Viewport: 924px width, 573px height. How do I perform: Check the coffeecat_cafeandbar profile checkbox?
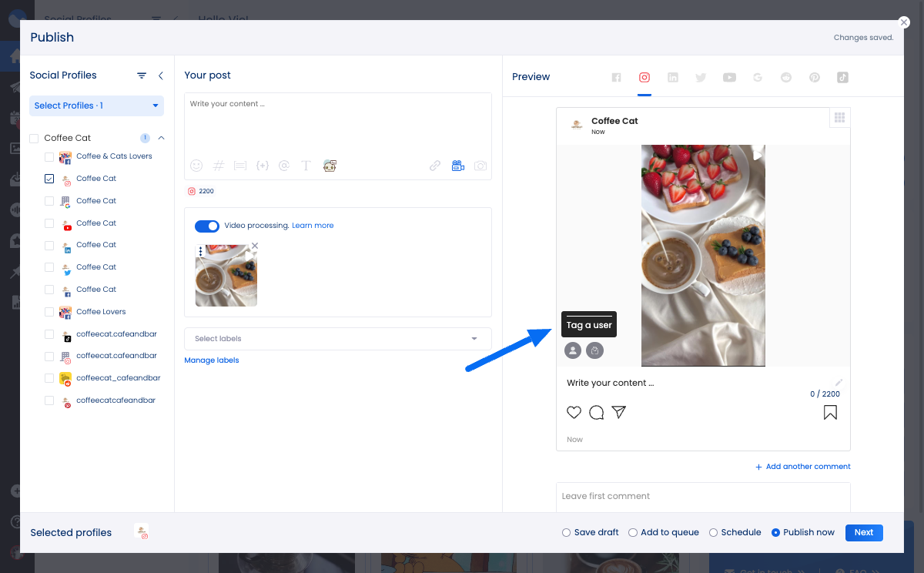tap(49, 378)
